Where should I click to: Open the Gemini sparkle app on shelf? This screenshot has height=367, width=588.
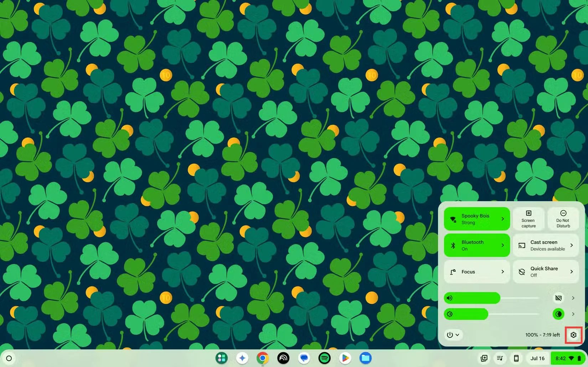242,358
